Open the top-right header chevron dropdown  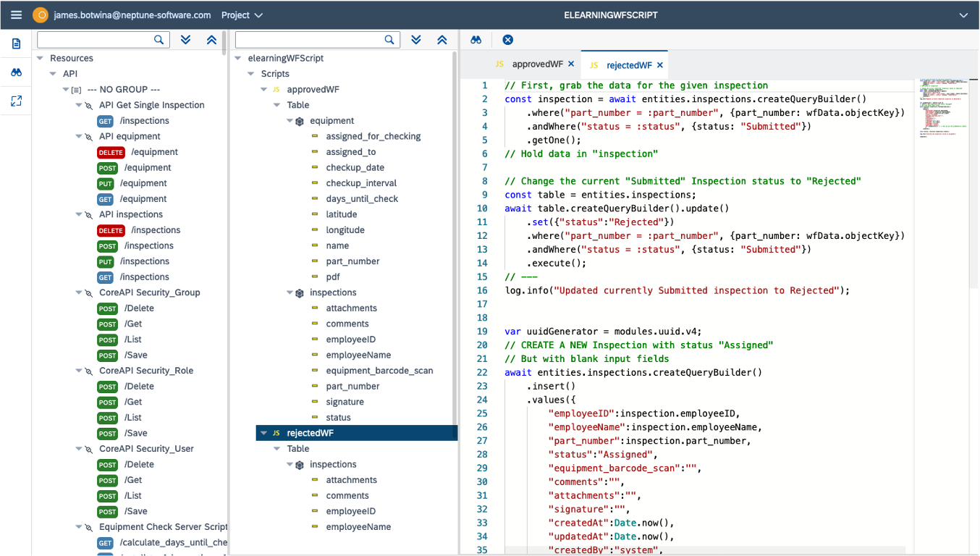963,14
